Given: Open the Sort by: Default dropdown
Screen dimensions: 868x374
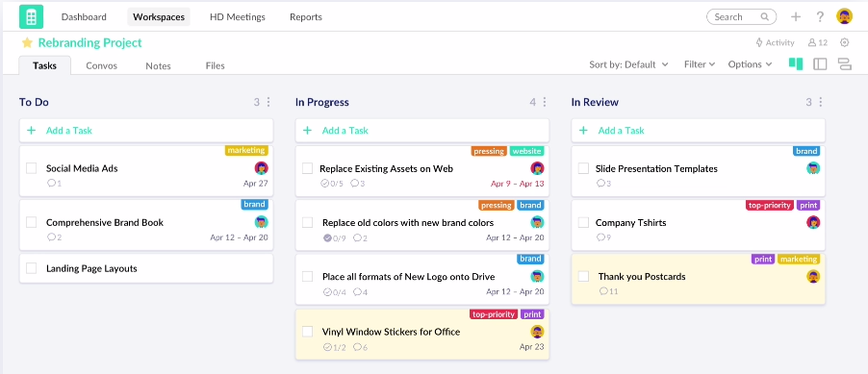Looking at the screenshot, I should coord(628,64).
